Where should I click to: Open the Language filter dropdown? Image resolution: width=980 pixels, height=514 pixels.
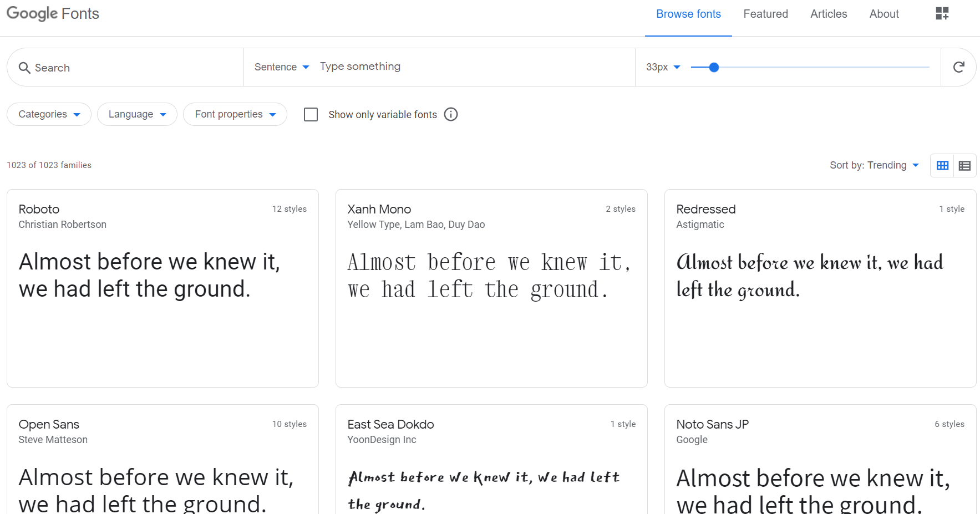[137, 114]
